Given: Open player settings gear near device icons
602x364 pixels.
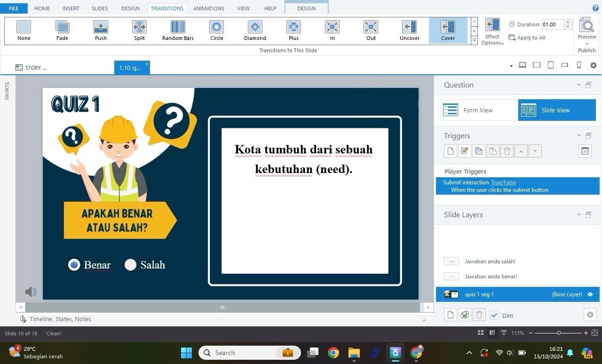Looking at the screenshot, I should [594, 65].
